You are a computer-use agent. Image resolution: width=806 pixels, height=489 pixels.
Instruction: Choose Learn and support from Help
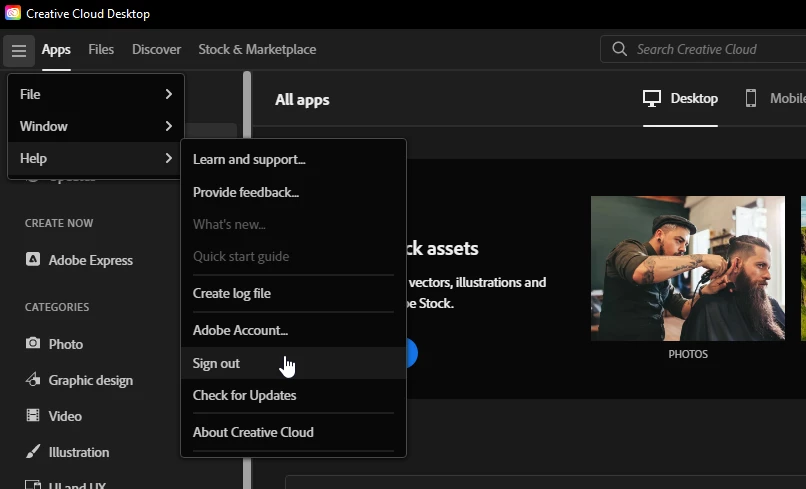pos(293,159)
